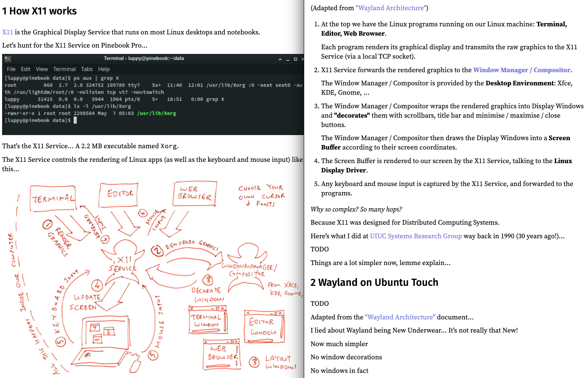Image resolution: width=588 pixels, height=378 pixels.
Task: Click the green /usr/lib/Xorg path in terminal
Action: tap(157, 113)
